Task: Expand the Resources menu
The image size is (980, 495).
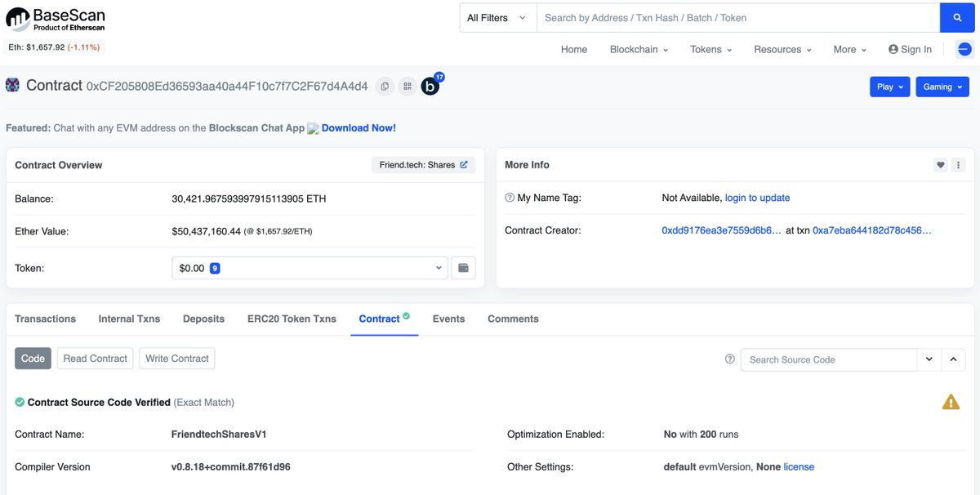Action: (x=782, y=49)
